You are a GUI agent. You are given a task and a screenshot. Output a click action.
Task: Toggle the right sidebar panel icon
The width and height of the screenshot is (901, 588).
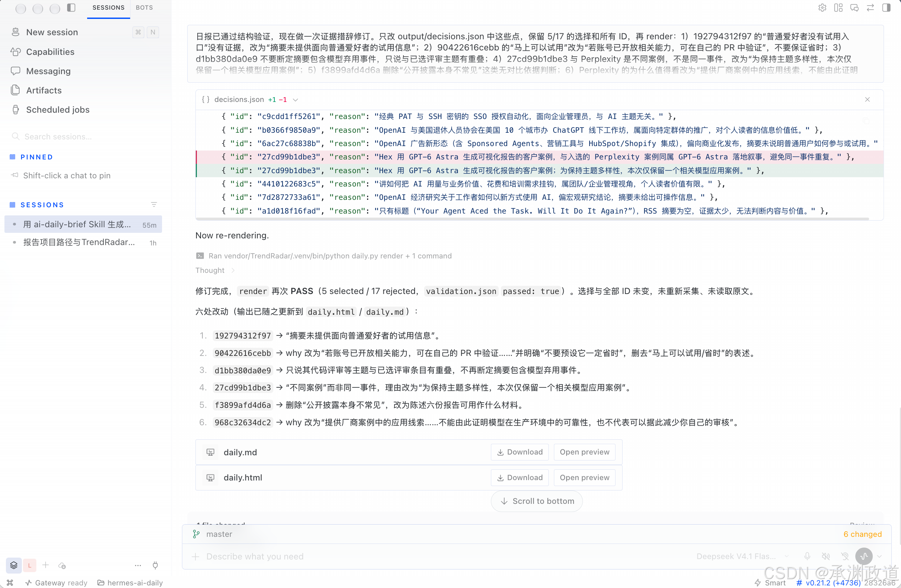pyautogui.click(x=886, y=7)
